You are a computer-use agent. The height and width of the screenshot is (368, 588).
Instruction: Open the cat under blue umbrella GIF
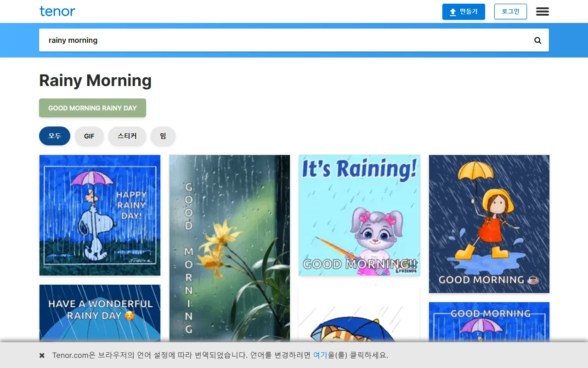[359, 313]
